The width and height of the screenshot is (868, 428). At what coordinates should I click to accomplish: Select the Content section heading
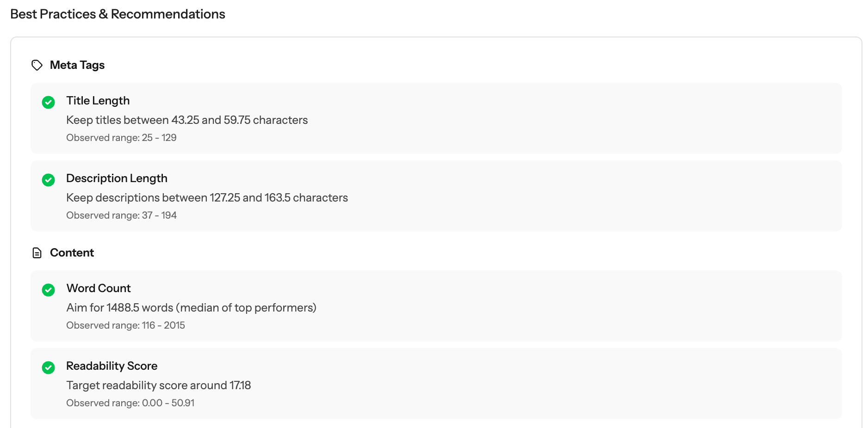(x=72, y=253)
